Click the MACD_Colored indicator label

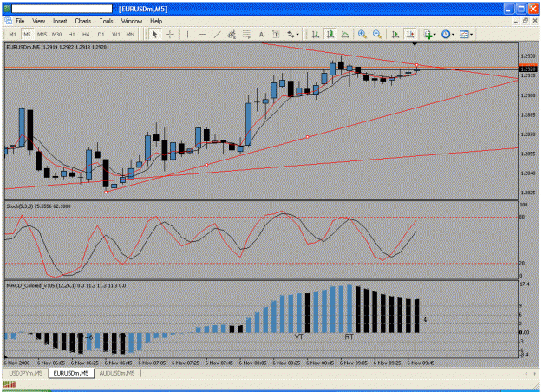pyautogui.click(x=66, y=285)
